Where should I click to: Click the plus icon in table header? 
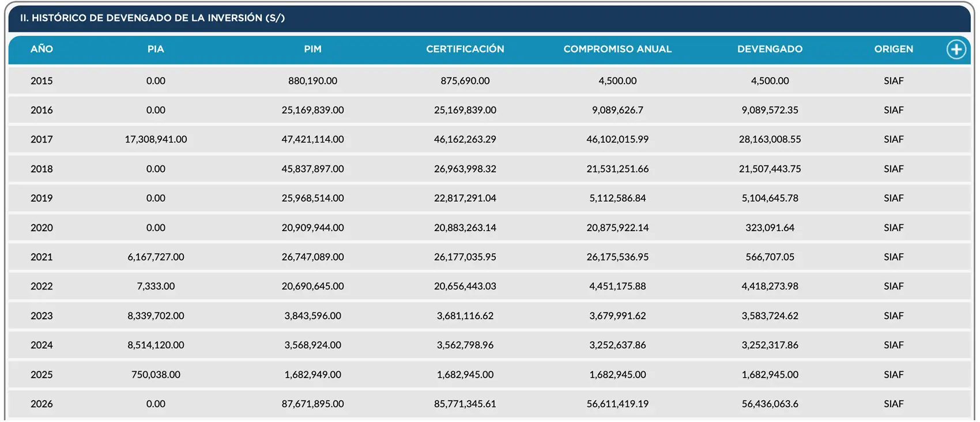click(956, 49)
